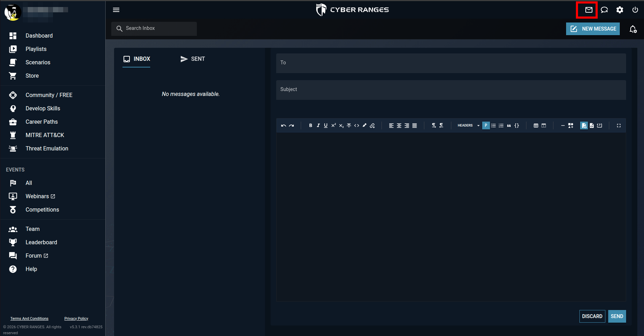This screenshot has height=336, width=644.
Task: Open settings gear icon in header
Action: point(620,10)
